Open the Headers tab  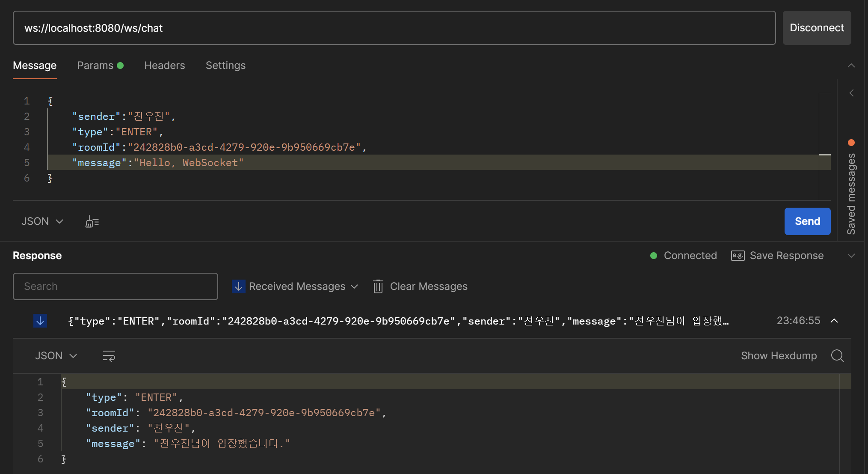click(164, 66)
